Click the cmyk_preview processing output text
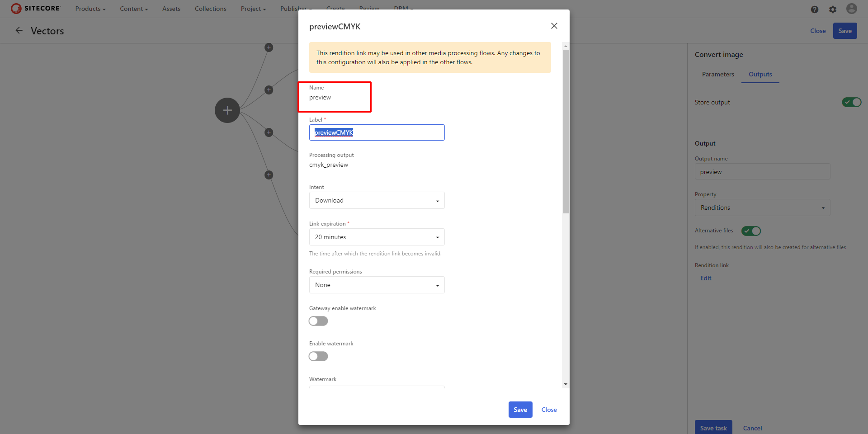Image resolution: width=868 pixels, height=434 pixels. pos(329,165)
